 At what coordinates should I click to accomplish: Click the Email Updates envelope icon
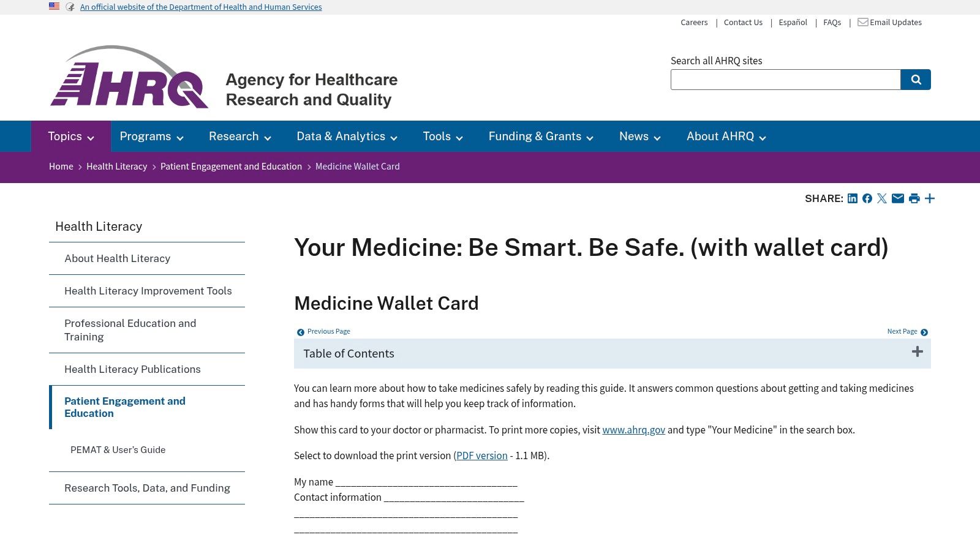[862, 22]
